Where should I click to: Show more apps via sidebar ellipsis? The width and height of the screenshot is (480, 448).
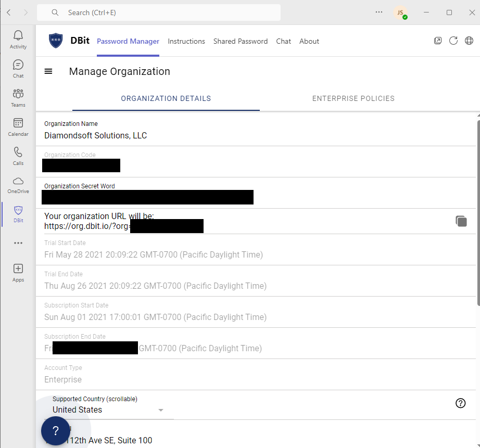[18, 243]
